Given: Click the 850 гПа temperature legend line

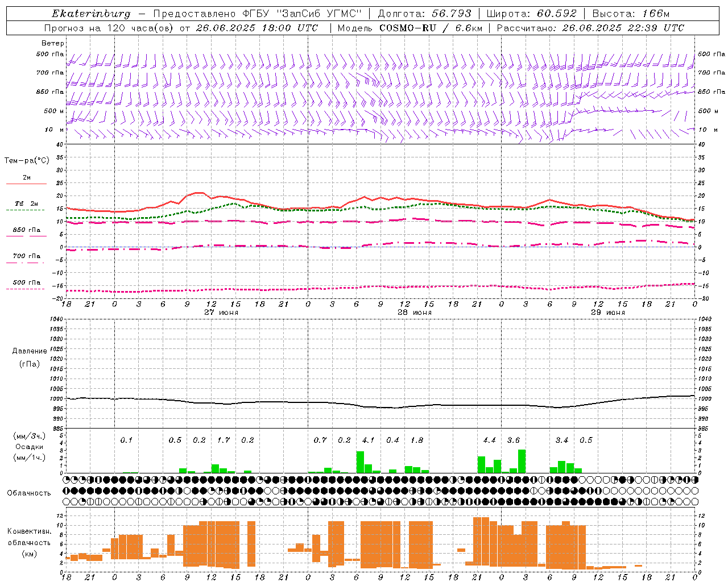Looking at the screenshot, I should pos(26,236).
